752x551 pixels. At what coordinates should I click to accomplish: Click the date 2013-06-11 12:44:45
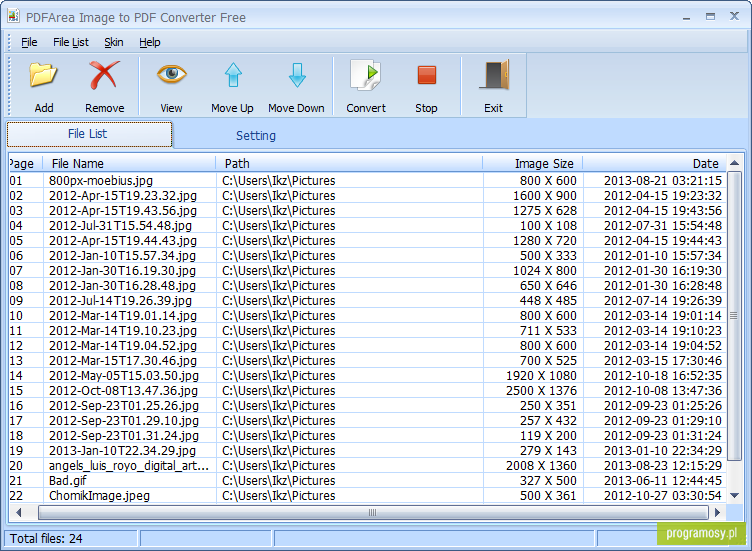tap(663, 481)
